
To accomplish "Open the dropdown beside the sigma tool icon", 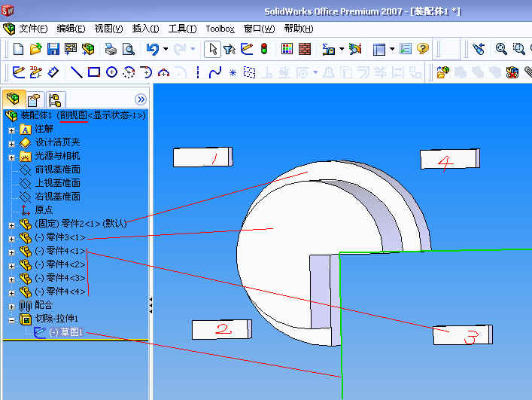I will (342, 49).
